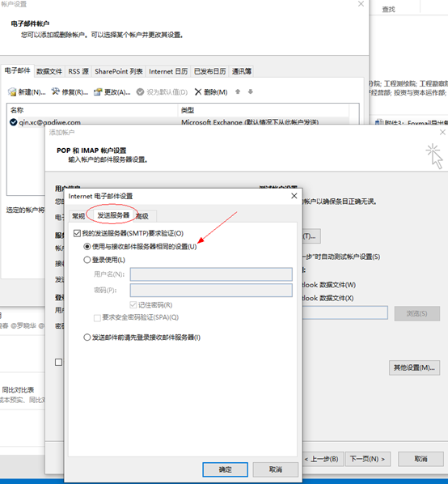Screen dimensions: 448x484
Task: Click the Remove (删除) X icon
Action: pyautogui.click(x=198, y=91)
